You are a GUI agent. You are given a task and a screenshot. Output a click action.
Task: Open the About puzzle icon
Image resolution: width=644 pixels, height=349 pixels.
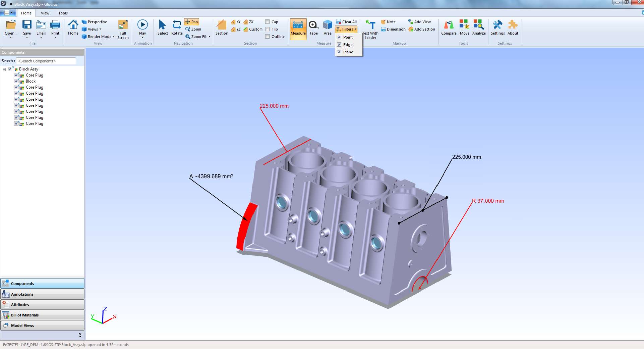pos(513,28)
